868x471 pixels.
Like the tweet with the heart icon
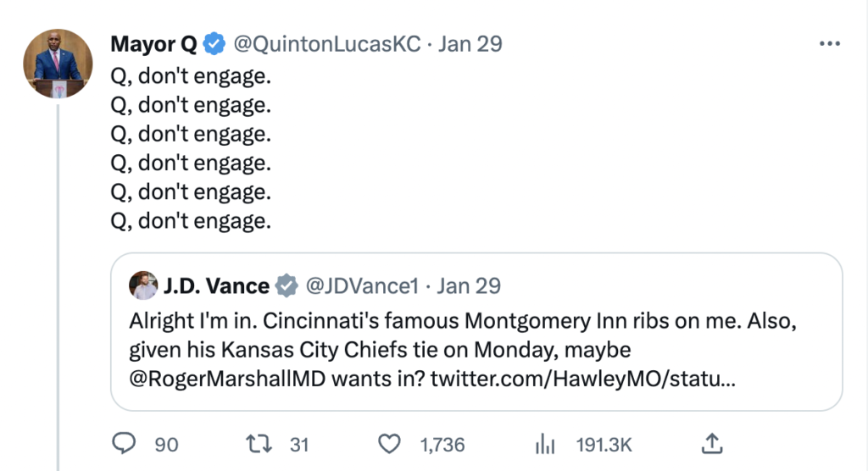(388, 442)
